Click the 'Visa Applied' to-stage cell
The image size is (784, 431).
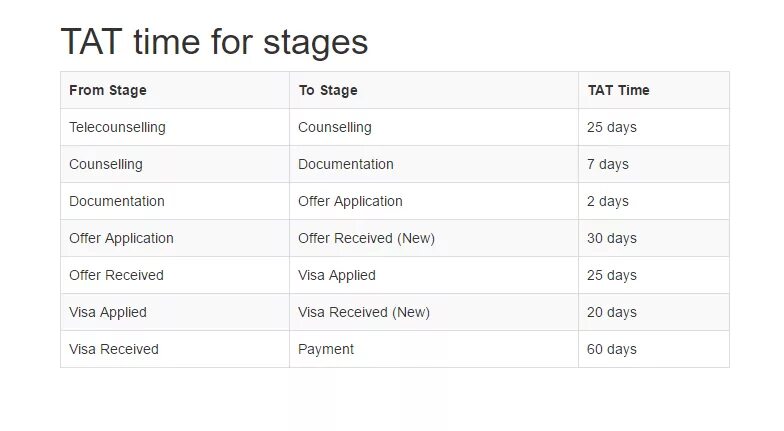337,275
